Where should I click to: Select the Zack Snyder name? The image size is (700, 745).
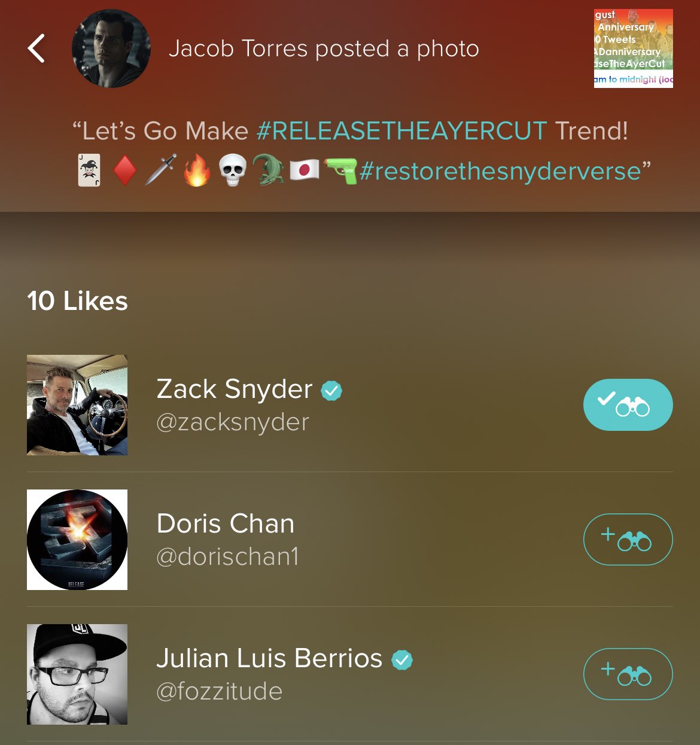[x=235, y=389]
